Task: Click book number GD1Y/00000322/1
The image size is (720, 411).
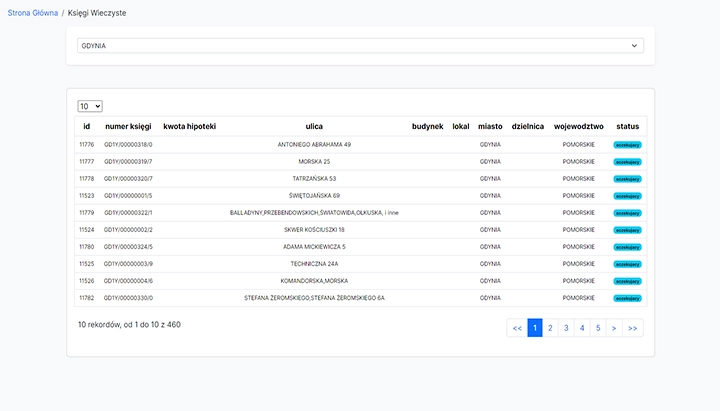Action: coord(128,213)
